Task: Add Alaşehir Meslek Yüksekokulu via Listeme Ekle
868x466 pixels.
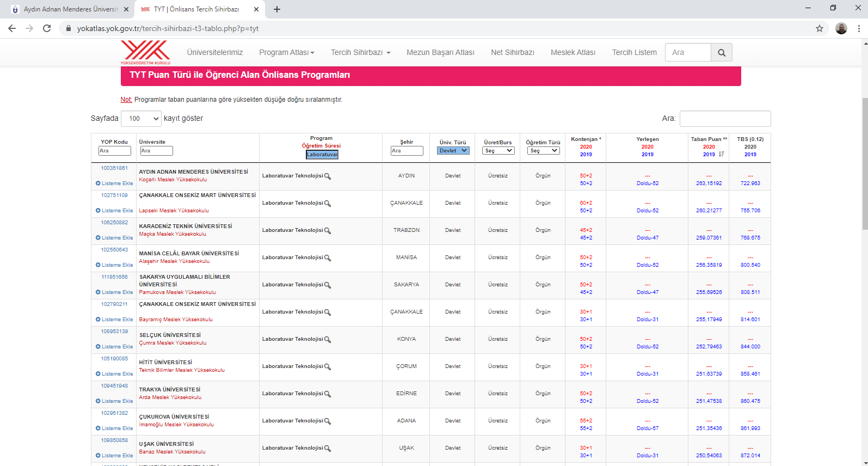Action: [114, 265]
